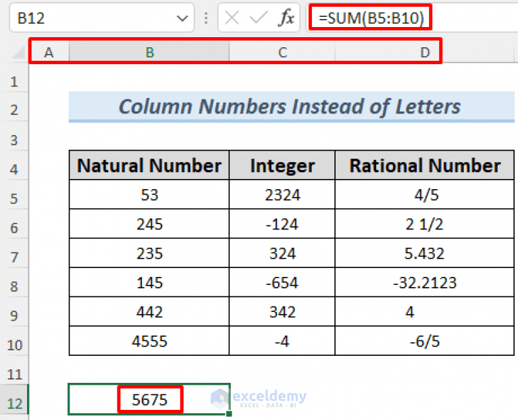Click the formula bar grip dots handle
This screenshot has width=518, height=420.
pos(206,18)
